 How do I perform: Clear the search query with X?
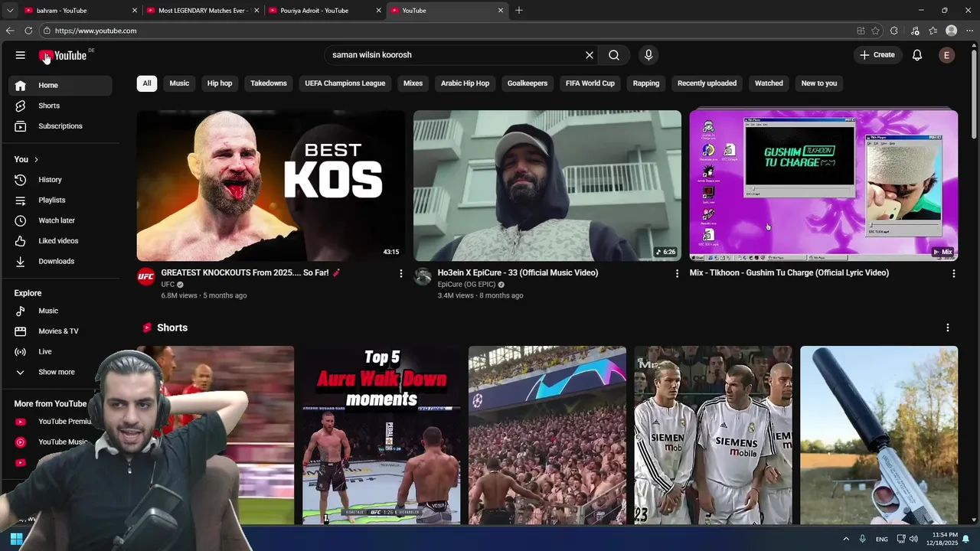[x=590, y=55]
